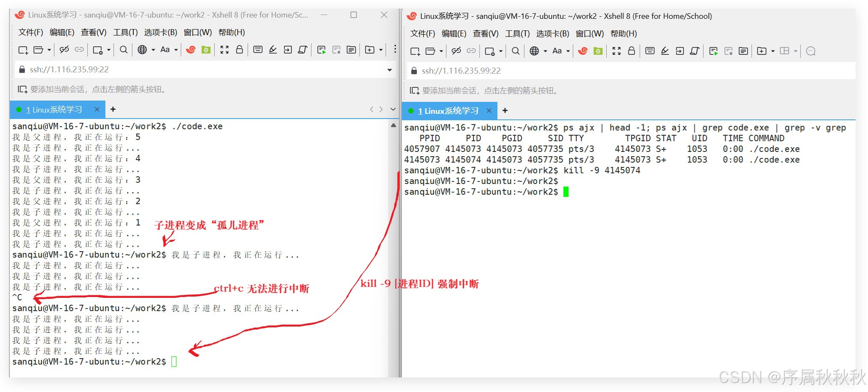Launch Xftp green icon in right window

598,51
